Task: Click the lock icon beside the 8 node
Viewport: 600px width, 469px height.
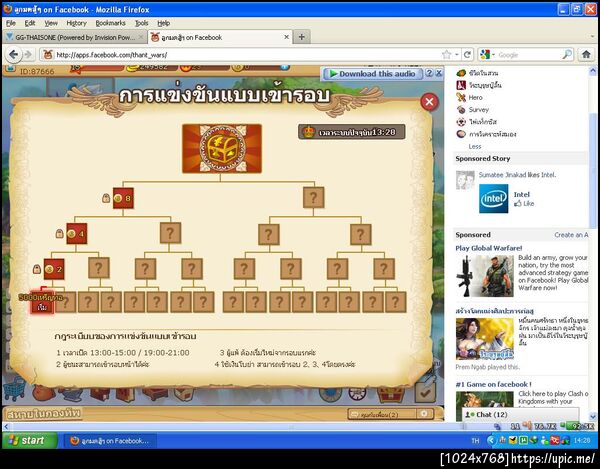Action: 106,198
